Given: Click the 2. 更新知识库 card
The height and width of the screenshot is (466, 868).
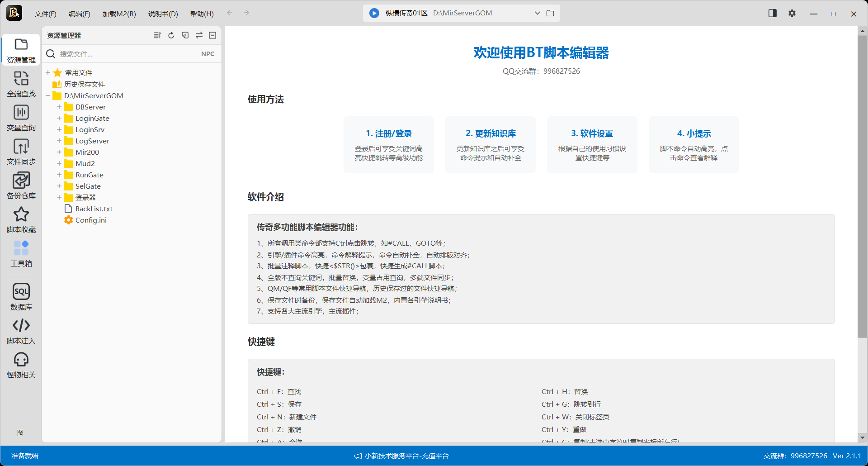Looking at the screenshot, I should click(491, 145).
